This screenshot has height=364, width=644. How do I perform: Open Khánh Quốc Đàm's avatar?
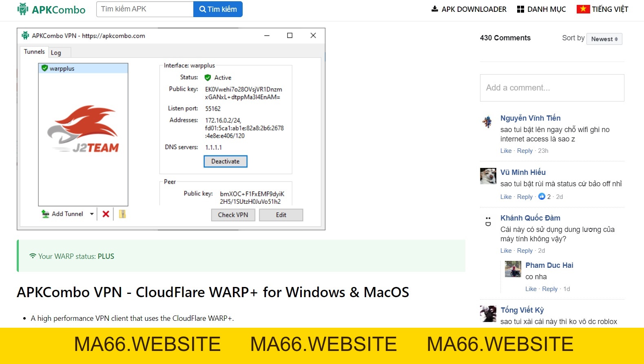[x=488, y=221]
